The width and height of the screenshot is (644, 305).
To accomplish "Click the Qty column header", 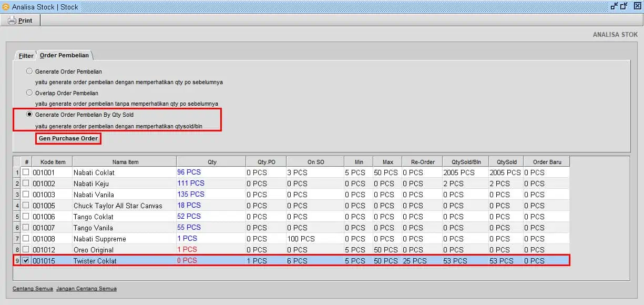I will pyautogui.click(x=211, y=161).
